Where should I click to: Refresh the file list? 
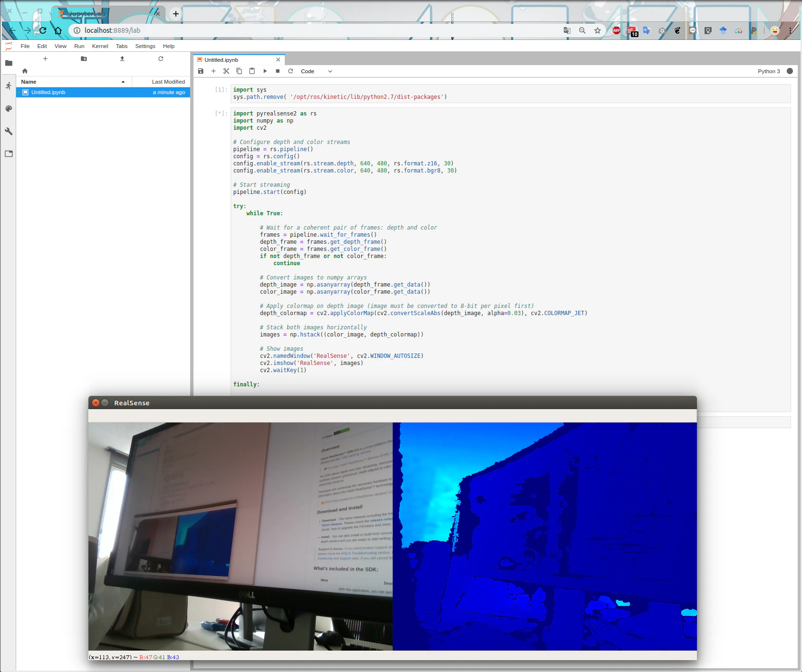161,58
